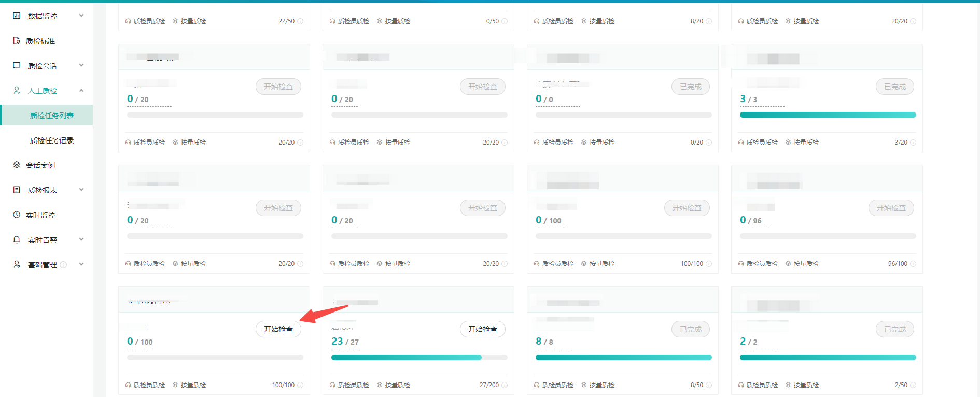This screenshot has height=397, width=980.
Task: Click the info icon next to 0/20 footer count
Action: (709, 143)
